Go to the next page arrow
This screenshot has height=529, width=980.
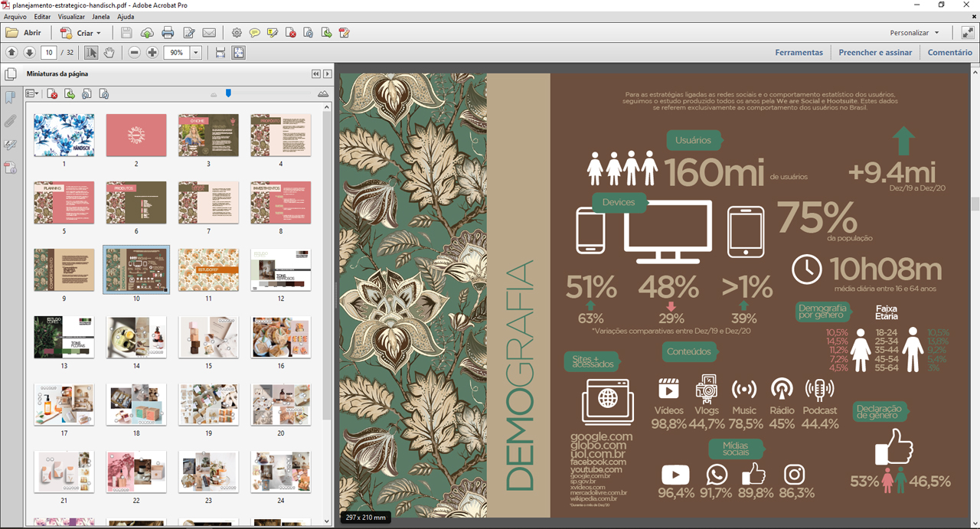(29, 53)
